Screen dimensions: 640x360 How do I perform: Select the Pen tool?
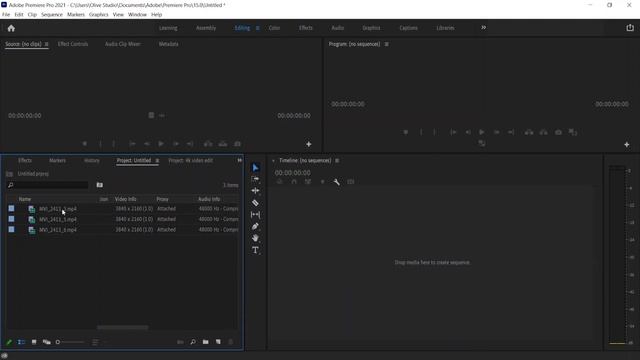pos(256,226)
